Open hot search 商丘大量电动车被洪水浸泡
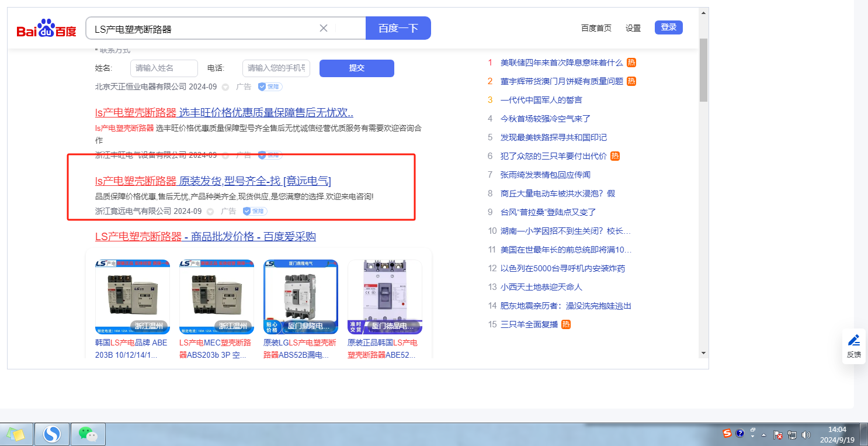The height and width of the screenshot is (446, 868). click(x=558, y=193)
